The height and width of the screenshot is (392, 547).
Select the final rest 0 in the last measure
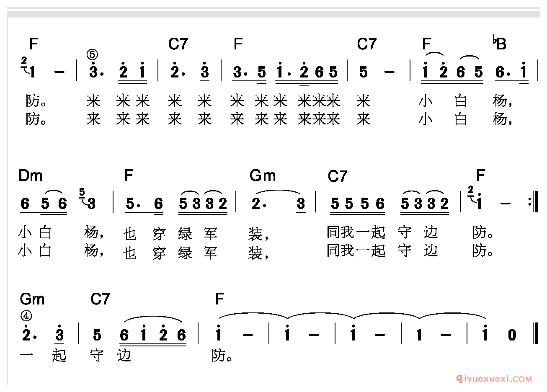(511, 335)
